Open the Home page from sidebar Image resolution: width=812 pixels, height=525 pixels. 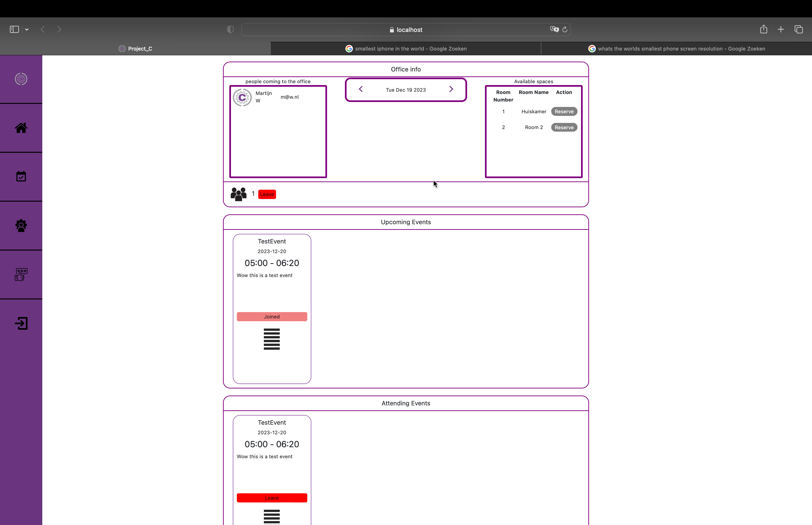21,128
